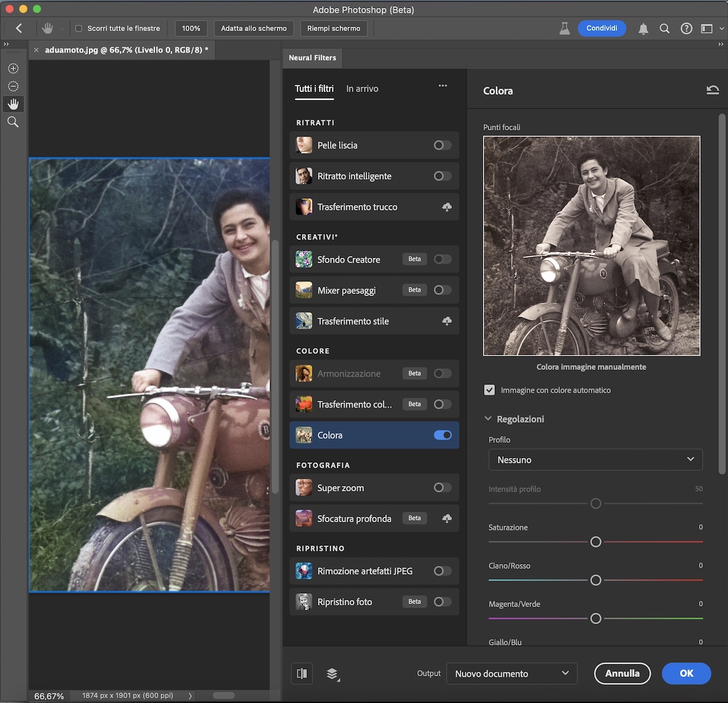Uncheck Immagine con colore automatico
The height and width of the screenshot is (703, 728).
[490, 390]
